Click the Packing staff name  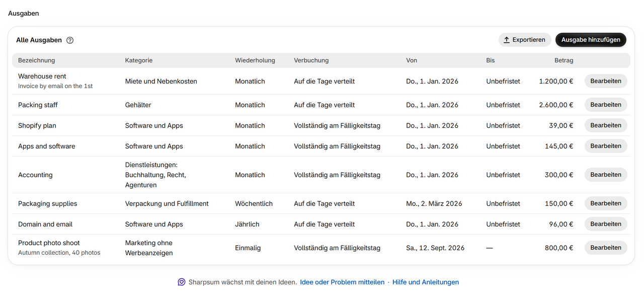pos(38,105)
